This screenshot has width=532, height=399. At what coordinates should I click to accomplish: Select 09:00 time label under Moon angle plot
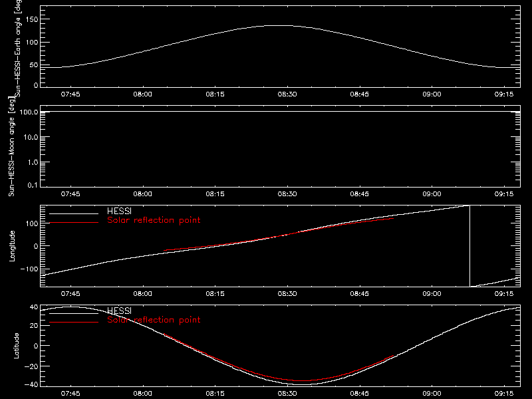(432, 194)
